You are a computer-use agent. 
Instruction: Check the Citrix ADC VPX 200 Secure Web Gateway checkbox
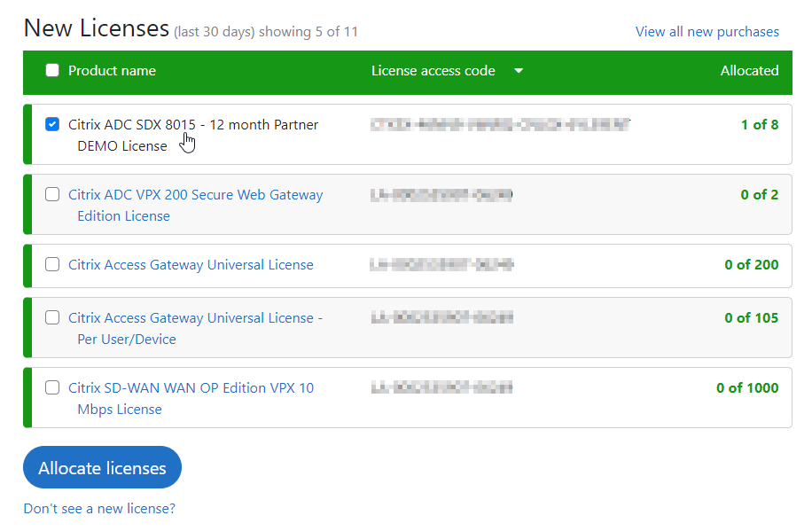pyautogui.click(x=52, y=194)
